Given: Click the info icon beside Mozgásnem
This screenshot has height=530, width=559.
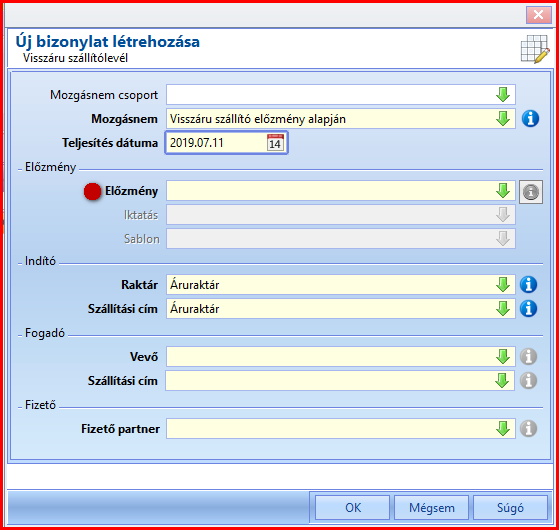Looking at the screenshot, I should 530,119.
